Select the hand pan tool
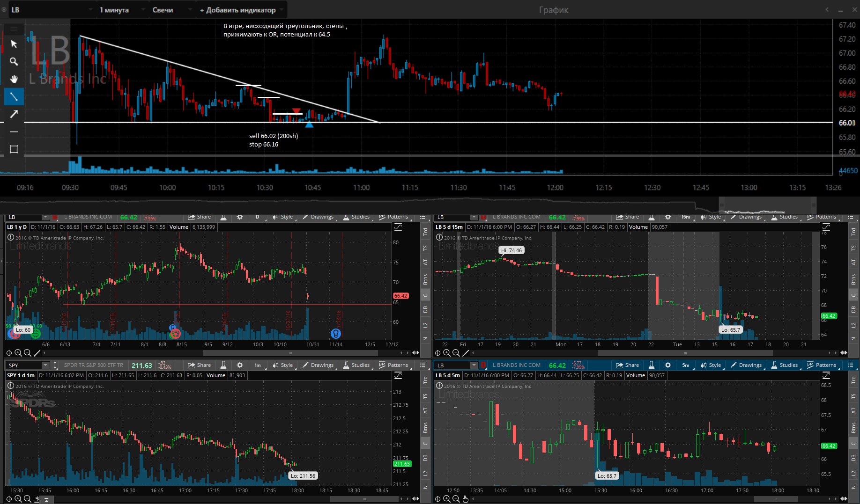 (14, 79)
